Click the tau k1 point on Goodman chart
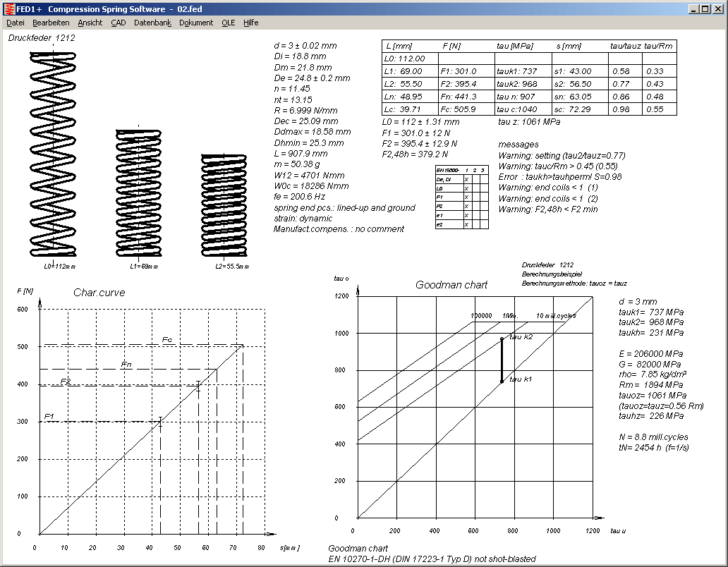 (x=502, y=382)
